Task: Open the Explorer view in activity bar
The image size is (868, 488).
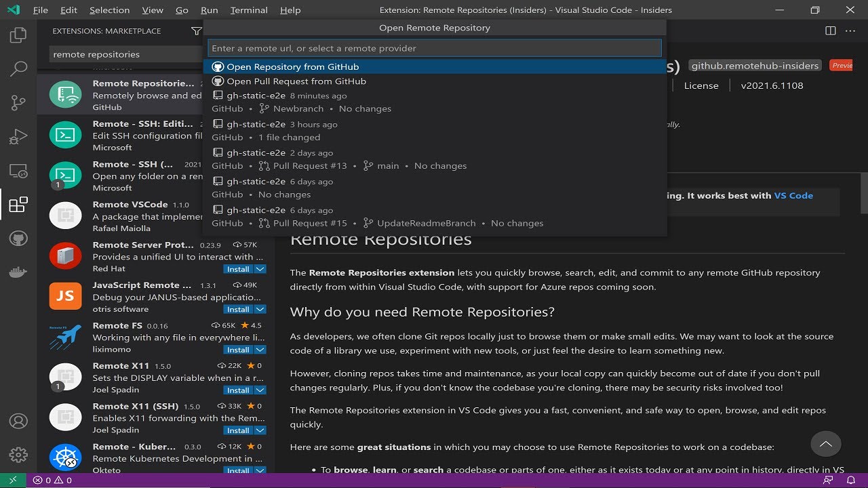Action: [18, 35]
